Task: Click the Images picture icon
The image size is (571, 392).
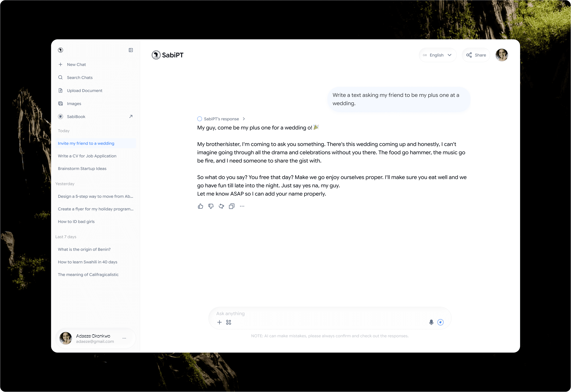Action: pyautogui.click(x=60, y=104)
